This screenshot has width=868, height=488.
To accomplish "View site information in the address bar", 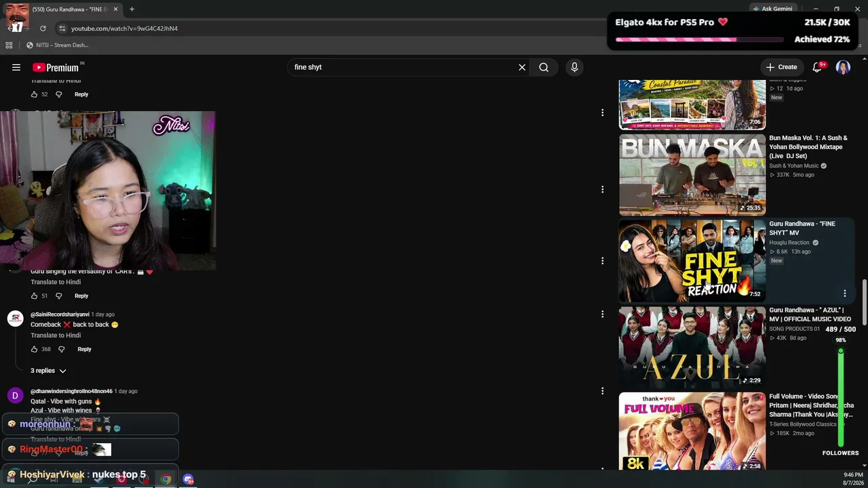I will [62, 28].
